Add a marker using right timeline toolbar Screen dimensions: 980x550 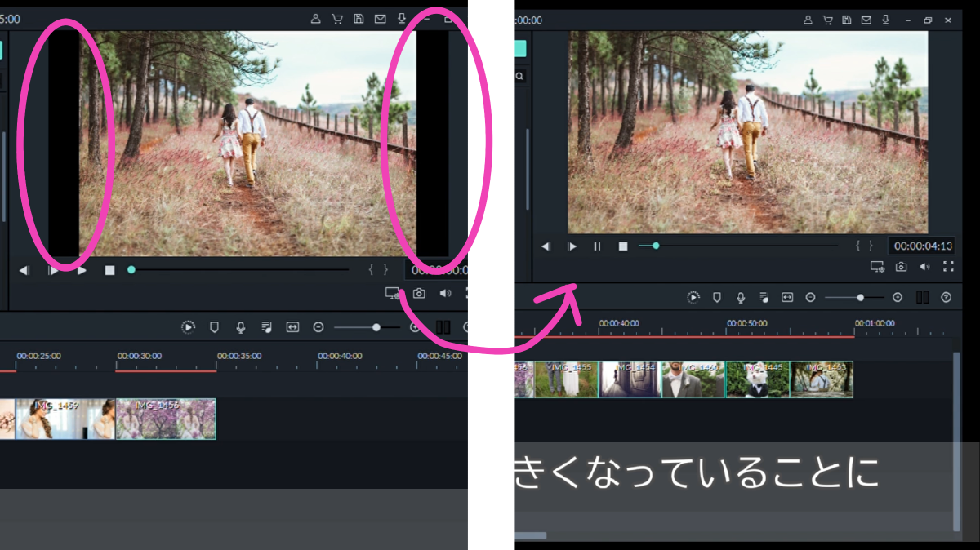(716, 298)
